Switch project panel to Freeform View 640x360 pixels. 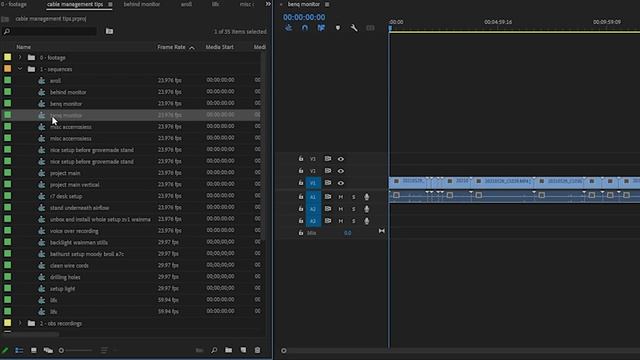[x=48, y=350]
